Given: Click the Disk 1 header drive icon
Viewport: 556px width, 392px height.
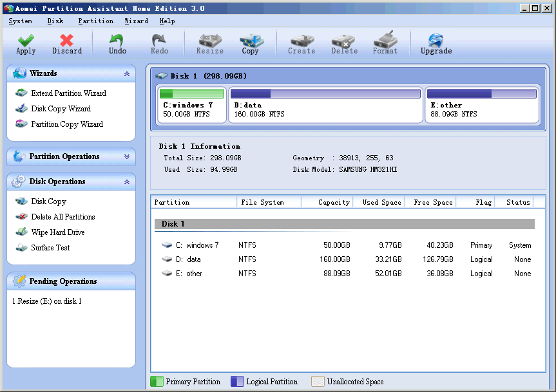Looking at the screenshot, I should tap(161, 76).
